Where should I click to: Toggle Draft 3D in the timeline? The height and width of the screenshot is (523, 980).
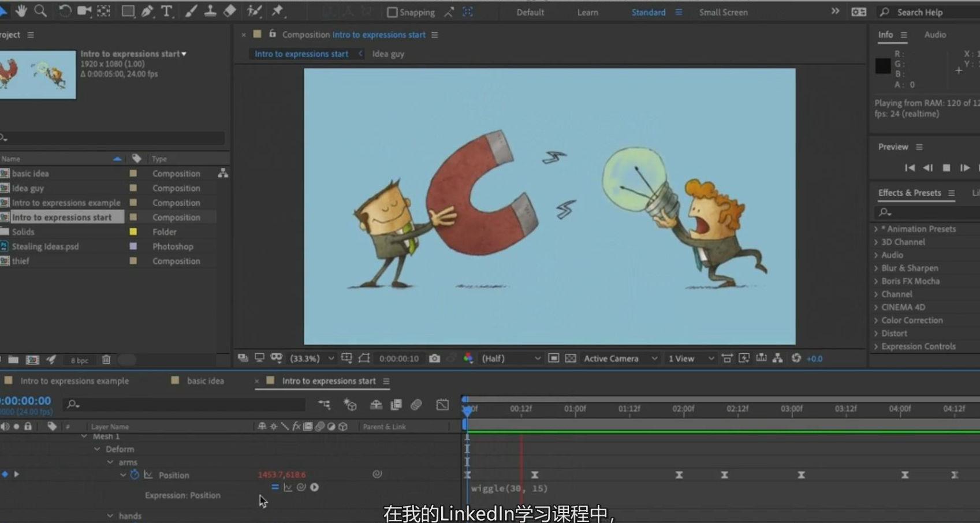tap(350, 405)
